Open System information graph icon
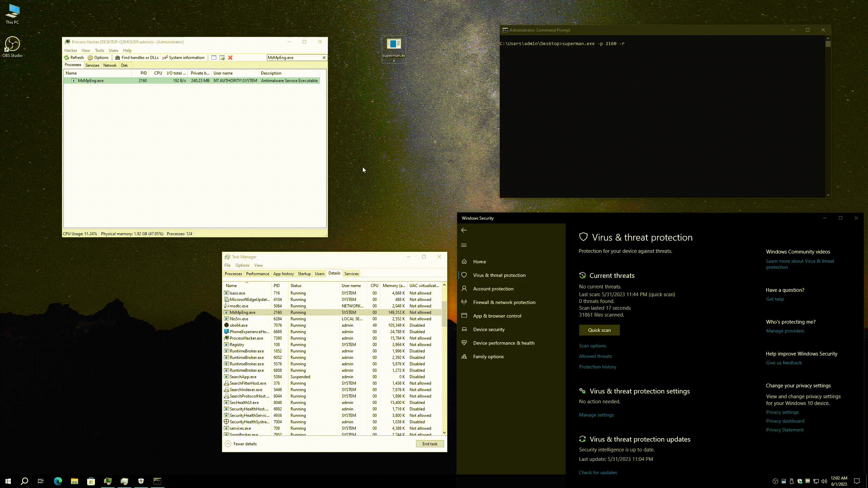This screenshot has height=488, width=868. (x=183, y=58)
